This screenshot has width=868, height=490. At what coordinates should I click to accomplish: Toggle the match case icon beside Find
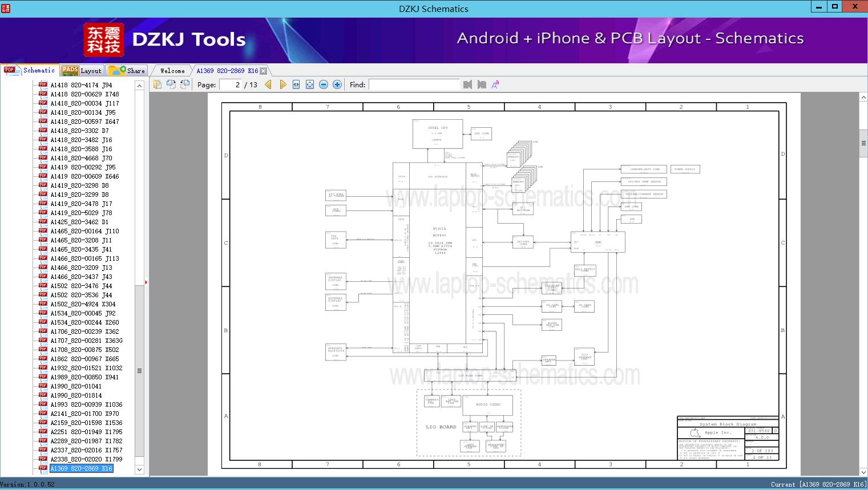pyautogui.click(x=495, y=84)
